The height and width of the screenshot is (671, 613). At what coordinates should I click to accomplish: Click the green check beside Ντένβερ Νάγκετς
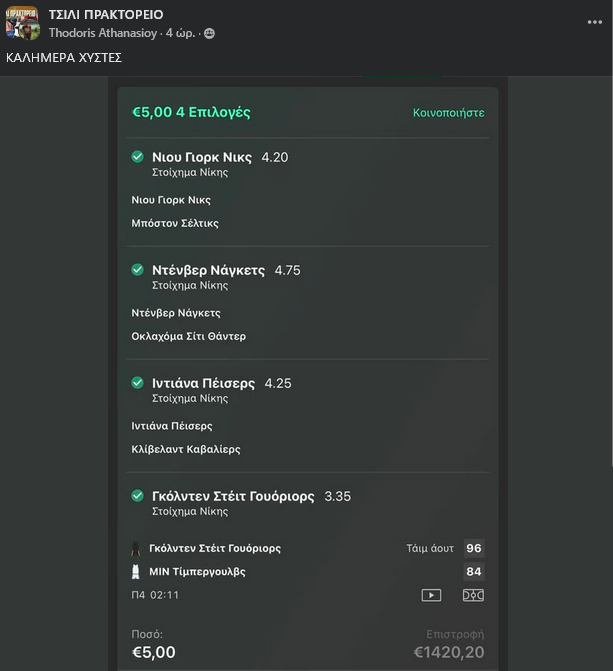pos(137,270)
